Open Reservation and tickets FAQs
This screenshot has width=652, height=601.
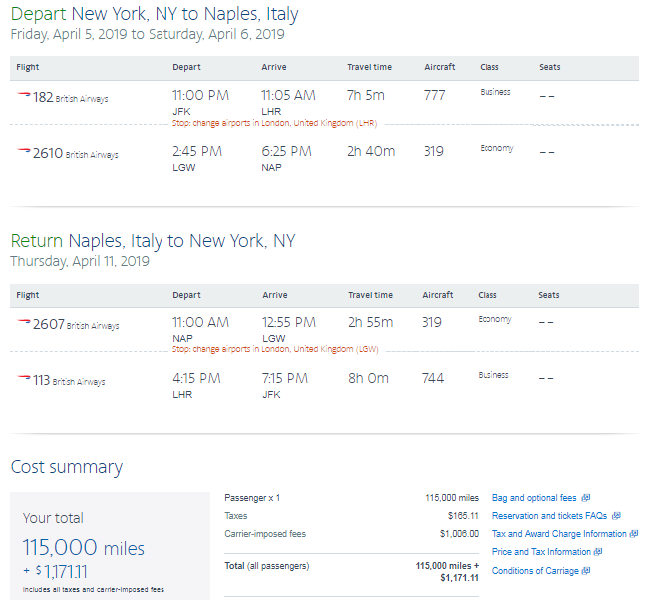coord(549,516)
